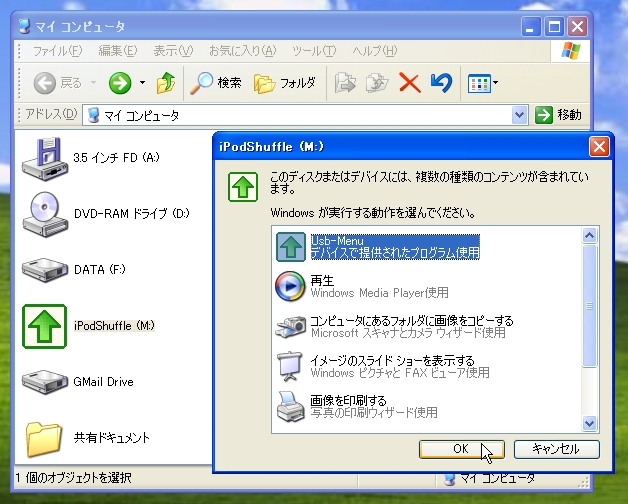This screenshot has height=504, width=628.
Task: Open the Favorites (お気に入り) menu
Action: click(243, 51)
